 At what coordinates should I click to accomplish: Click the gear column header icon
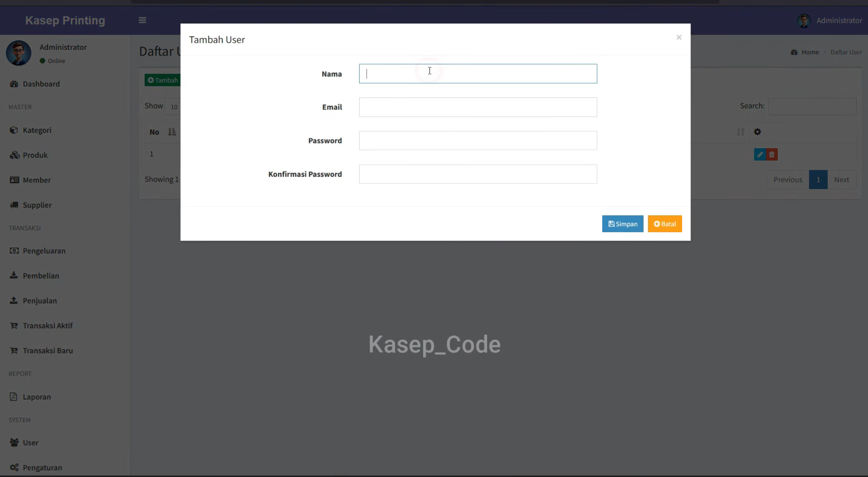click(x=757, y=132)
